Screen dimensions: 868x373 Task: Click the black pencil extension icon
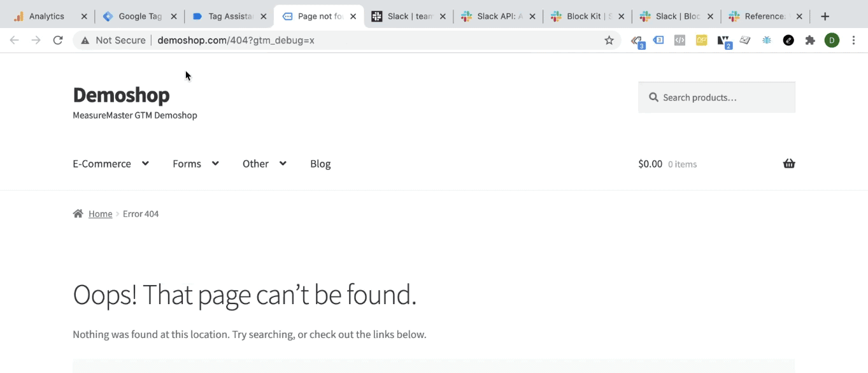click(788, 40)
